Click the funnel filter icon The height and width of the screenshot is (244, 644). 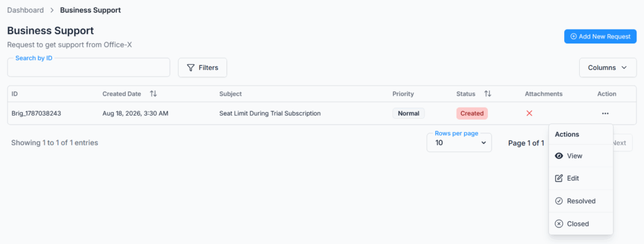[x=191, y=67]
